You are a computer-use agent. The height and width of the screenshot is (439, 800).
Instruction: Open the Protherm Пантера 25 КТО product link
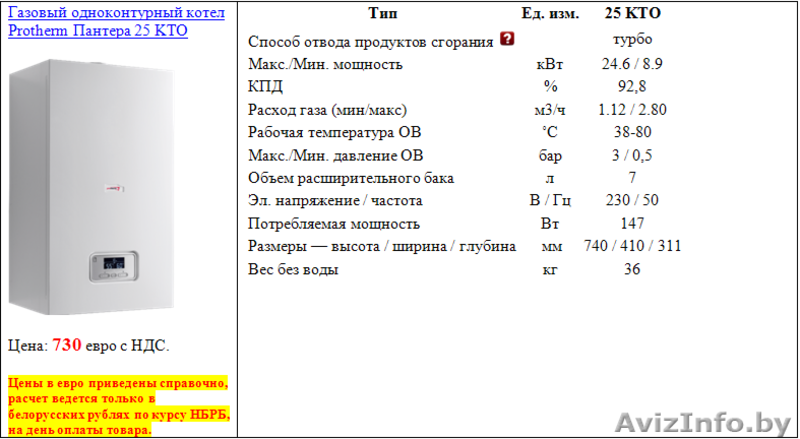[x=116, y=22]
